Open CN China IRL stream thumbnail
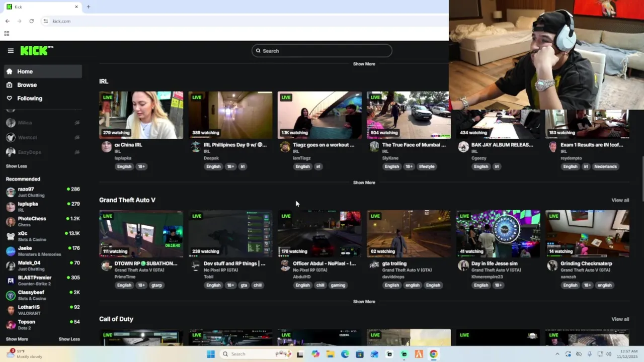The width and height of the screenshot is (644, 362). (x=141, y=115)
